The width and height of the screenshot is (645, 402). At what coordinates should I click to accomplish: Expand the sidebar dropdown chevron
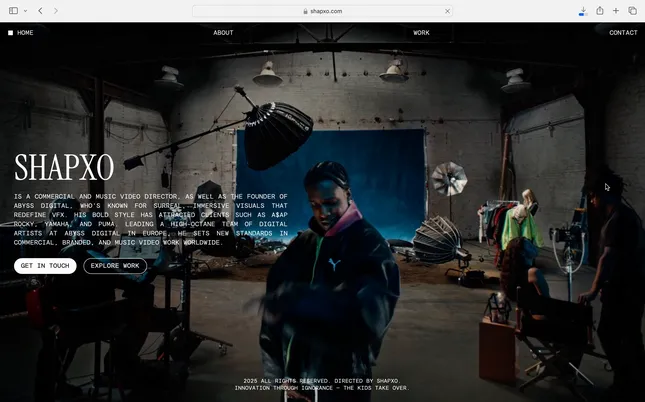[26, 11]
